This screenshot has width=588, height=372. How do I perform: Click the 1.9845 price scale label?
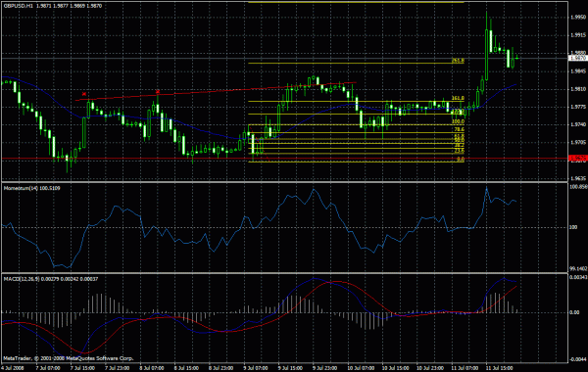pyautogui.click(x=578, y=71)
